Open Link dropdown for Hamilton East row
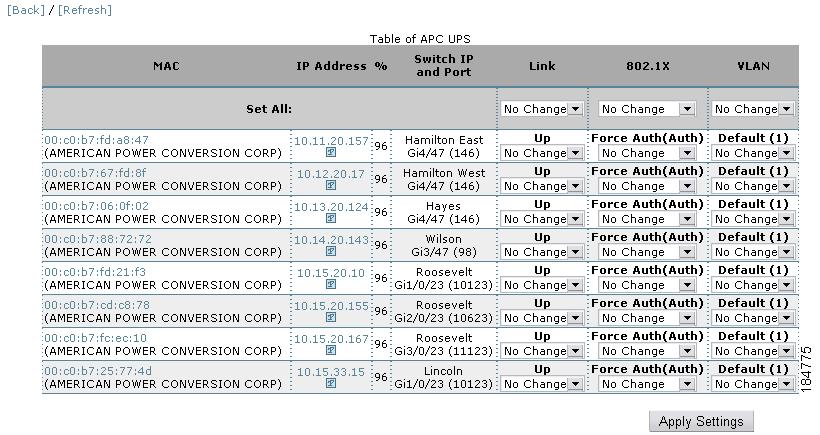 click(x=541, y=153)
